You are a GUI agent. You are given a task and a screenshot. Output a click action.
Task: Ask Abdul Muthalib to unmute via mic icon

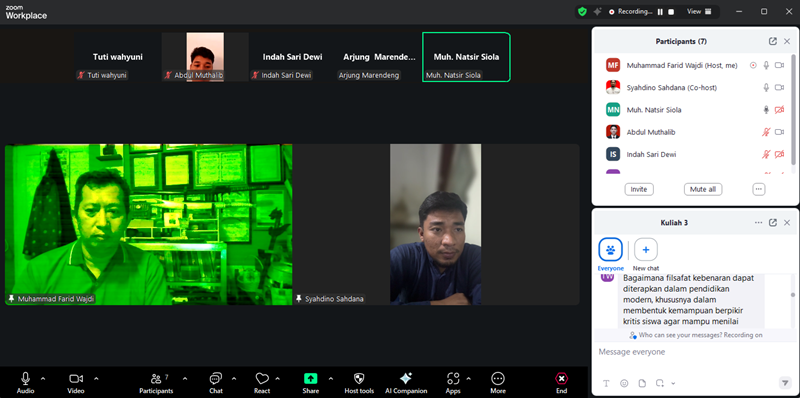[x=766, y=132]
